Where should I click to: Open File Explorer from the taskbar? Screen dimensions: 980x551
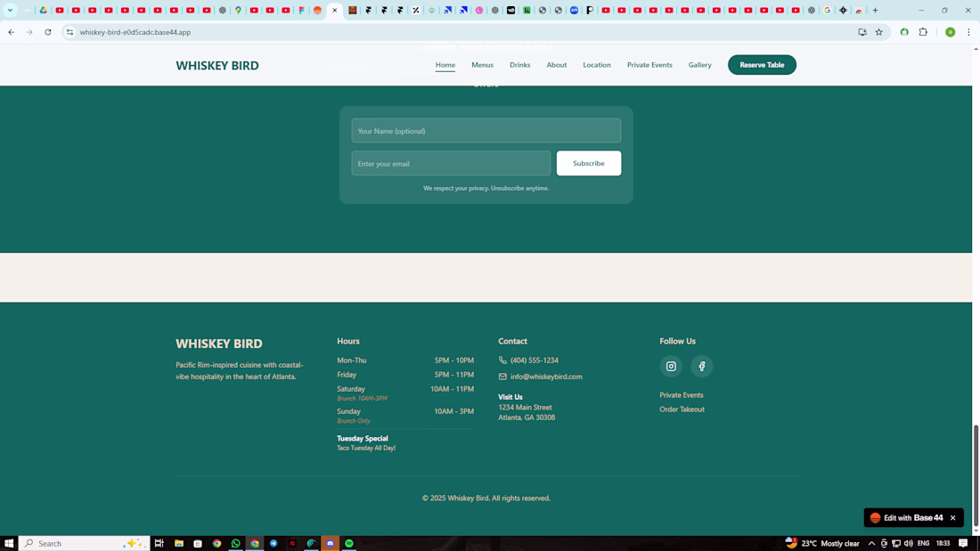179,544
